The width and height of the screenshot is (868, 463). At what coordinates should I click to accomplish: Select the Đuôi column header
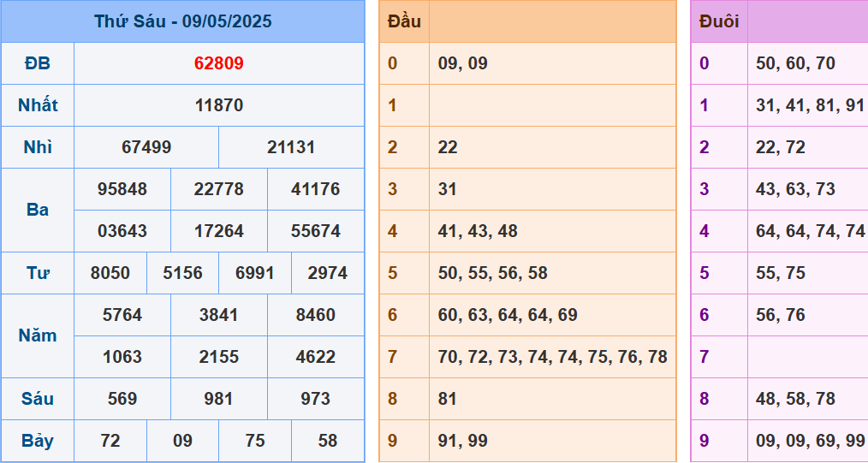click(x=719, y=21)
